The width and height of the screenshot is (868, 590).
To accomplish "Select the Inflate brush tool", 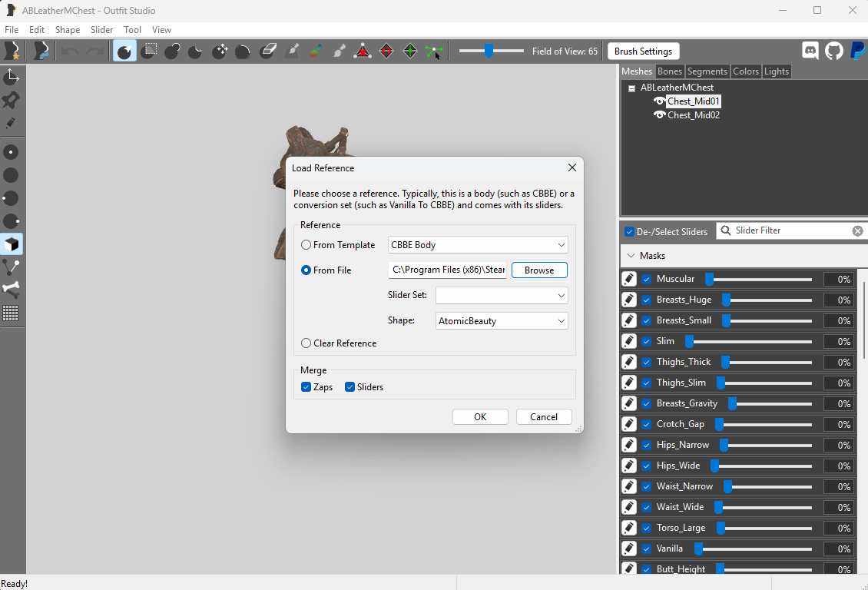I will click(172, 51).
